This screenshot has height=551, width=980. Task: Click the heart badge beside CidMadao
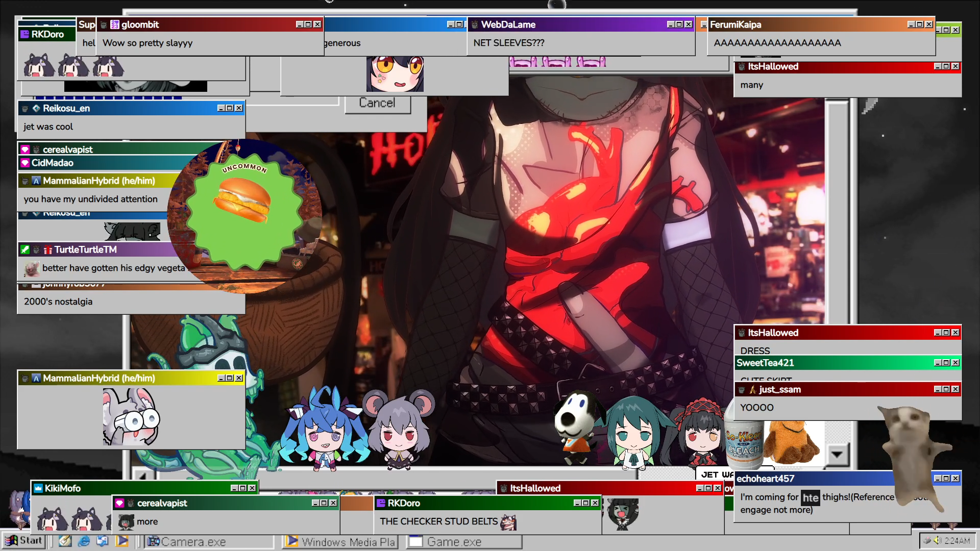coord(24,163)
